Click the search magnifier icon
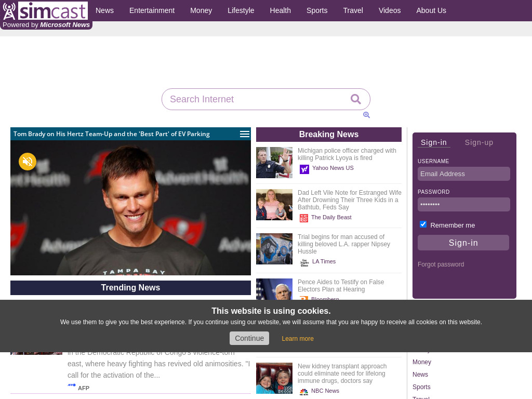Image resolution: width=532 pixels, height=399 pixels. pyautogui.click(x=355, y=99)
